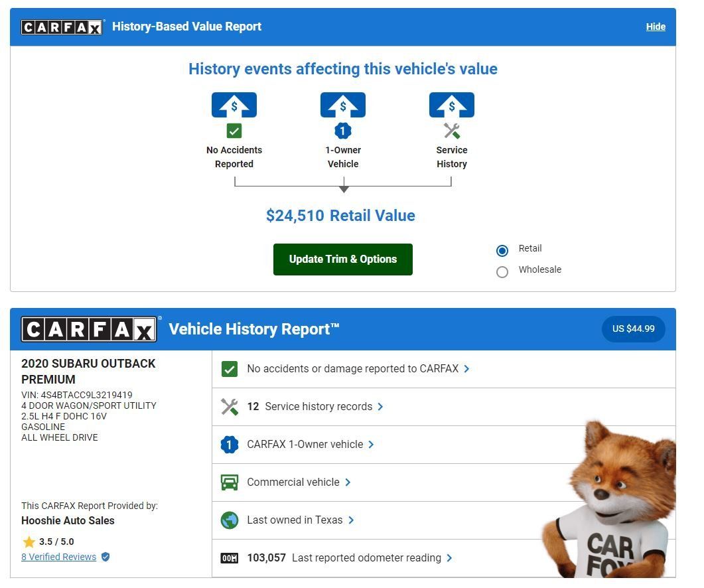Select the Wholesale radio button

click(x=502, y=271)
